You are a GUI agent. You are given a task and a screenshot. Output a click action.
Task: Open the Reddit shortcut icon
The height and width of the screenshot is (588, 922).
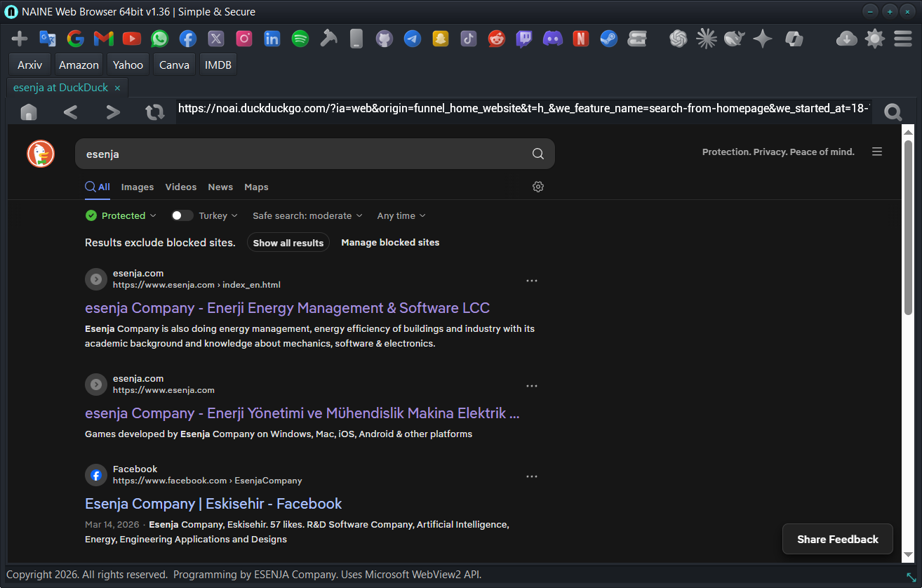497,39
